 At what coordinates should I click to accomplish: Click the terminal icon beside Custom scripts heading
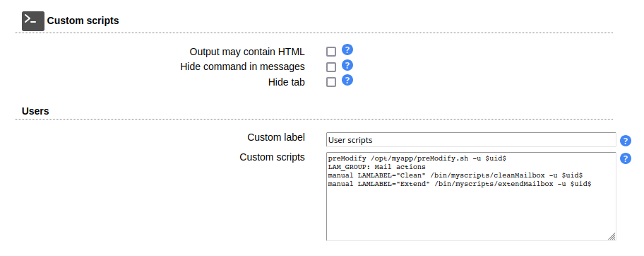pyautogui.click(x=33, y=21)
